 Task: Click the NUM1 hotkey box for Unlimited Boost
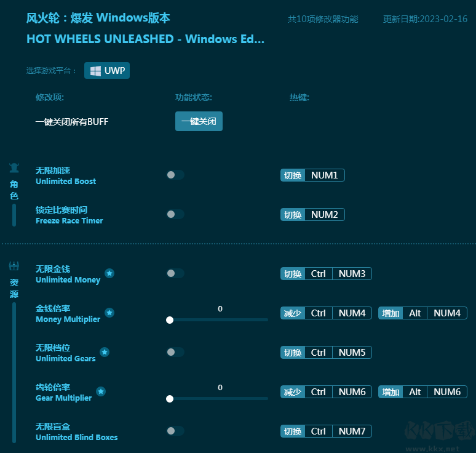324,175
